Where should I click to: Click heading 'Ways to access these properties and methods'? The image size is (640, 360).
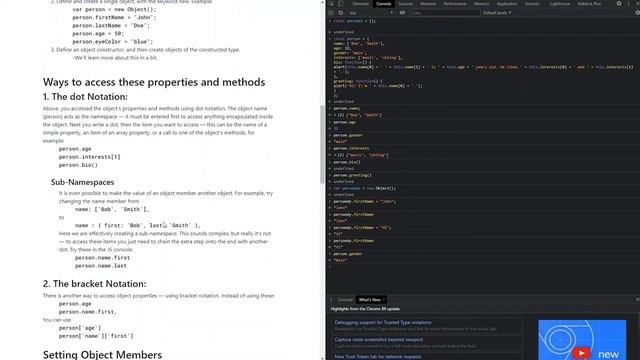154,82
